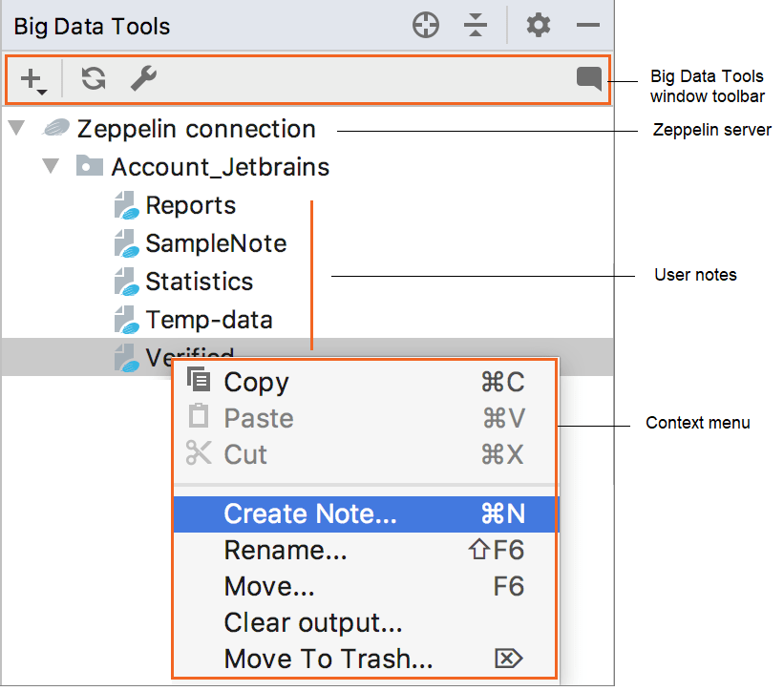Click the Temp-data note

coord(208,320)
